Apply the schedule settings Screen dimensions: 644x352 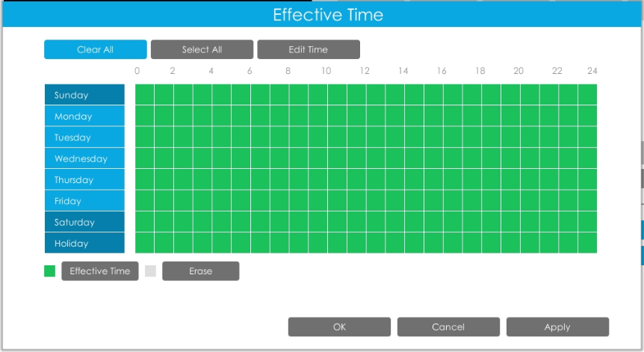(x=557, y=327)
